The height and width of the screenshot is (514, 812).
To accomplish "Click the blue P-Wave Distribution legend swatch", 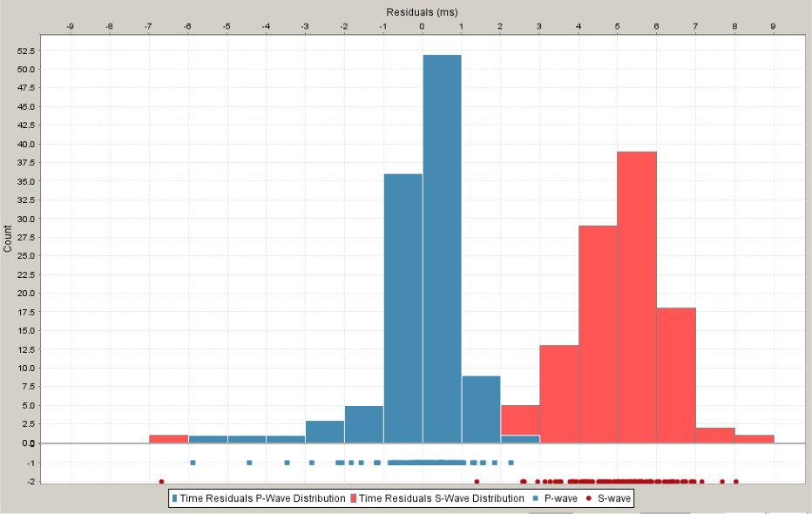I will (x=175, y=498).
